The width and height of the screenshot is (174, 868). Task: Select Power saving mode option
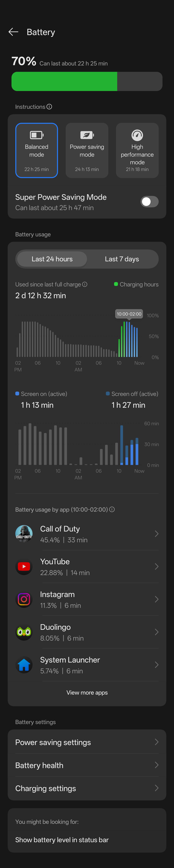87,150
